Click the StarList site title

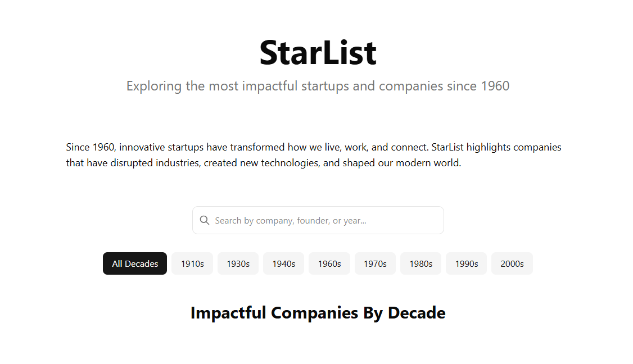318,52
